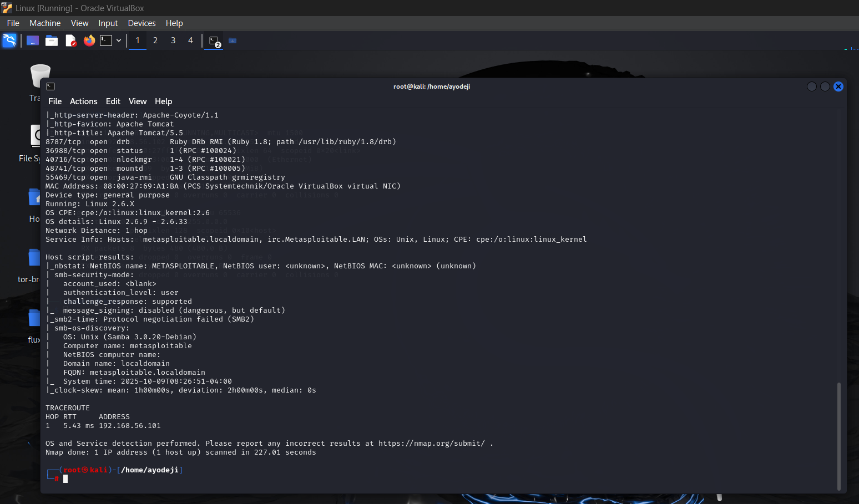Open the terminal Edit menu
The width and height of the screenshot is (859, 504).
pos(113,101)
